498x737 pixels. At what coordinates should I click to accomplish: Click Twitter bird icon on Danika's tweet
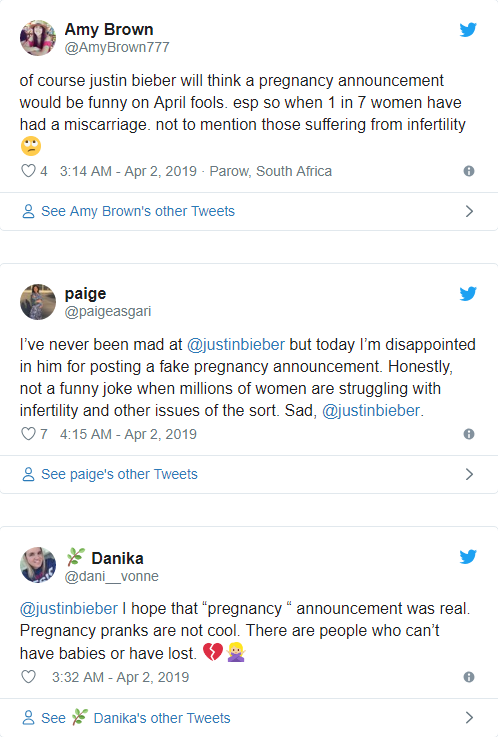[x=468, y=557]
